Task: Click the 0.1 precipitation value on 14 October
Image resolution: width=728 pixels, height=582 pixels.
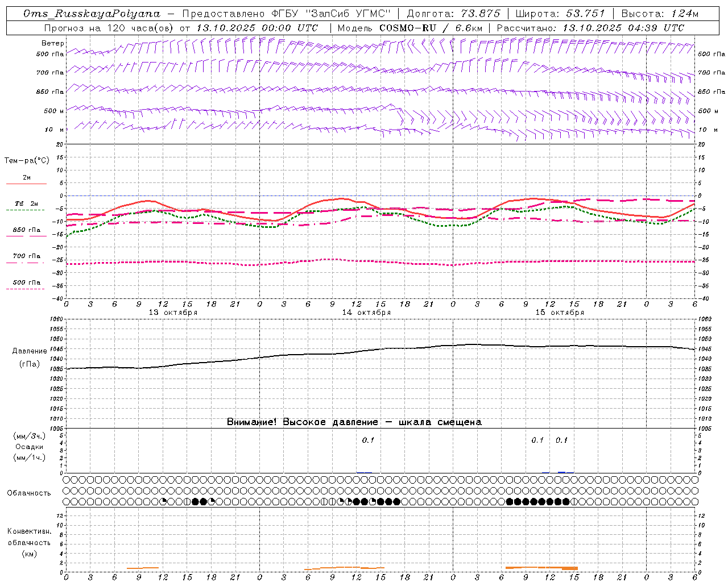Action: [x=368, y=440]
